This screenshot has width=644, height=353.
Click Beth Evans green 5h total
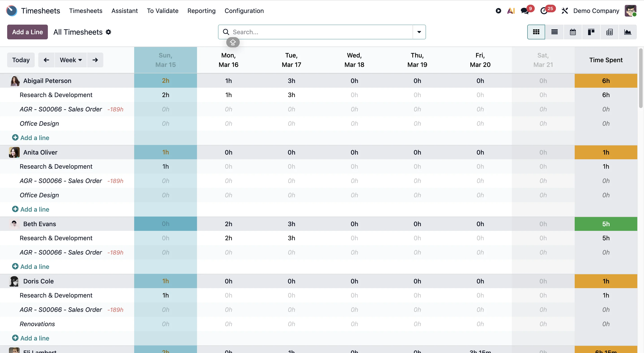click(x=606, y=224)
